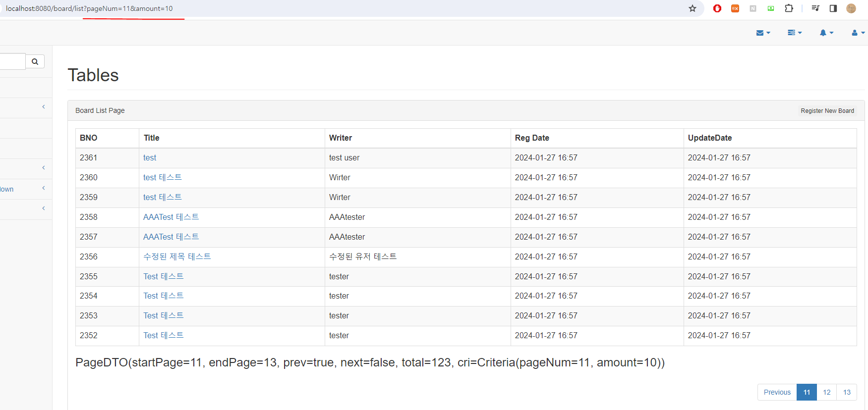The height and width of the screenshot is (410, 868).
Task: Open the bell alerts dropdown
Action: pos(826,33)
